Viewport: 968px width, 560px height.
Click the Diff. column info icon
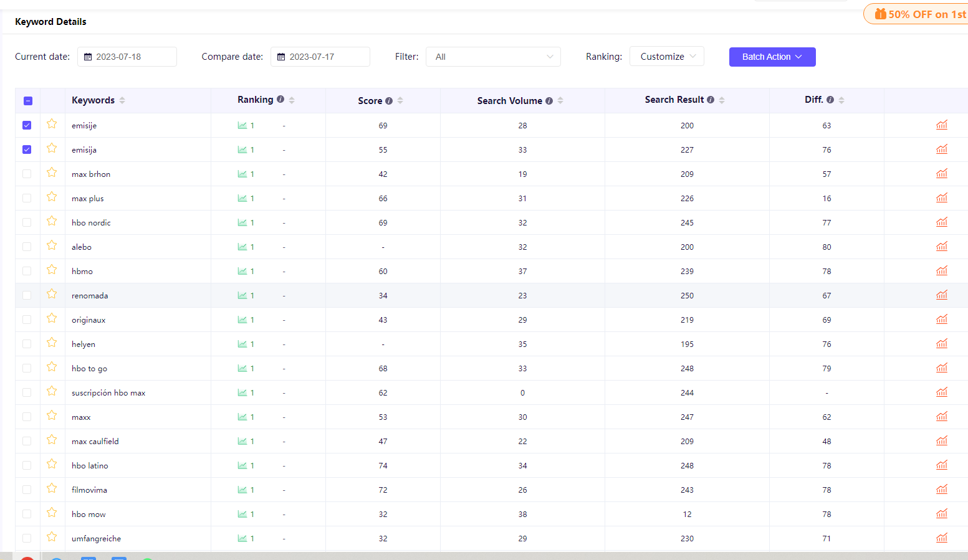click(x=830, y=100)
